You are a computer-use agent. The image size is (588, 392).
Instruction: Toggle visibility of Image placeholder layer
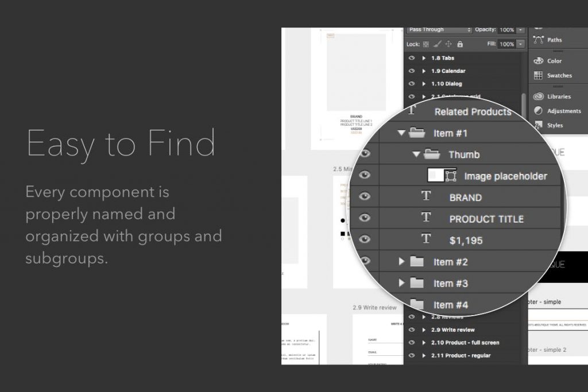(x=365, y=175)
